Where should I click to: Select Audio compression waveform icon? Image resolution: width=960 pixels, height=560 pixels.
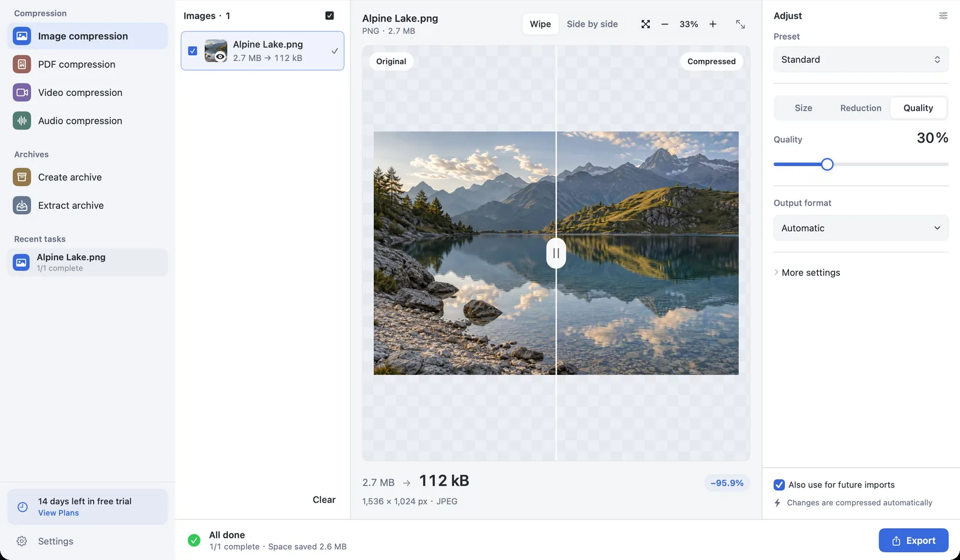(22, 121)
